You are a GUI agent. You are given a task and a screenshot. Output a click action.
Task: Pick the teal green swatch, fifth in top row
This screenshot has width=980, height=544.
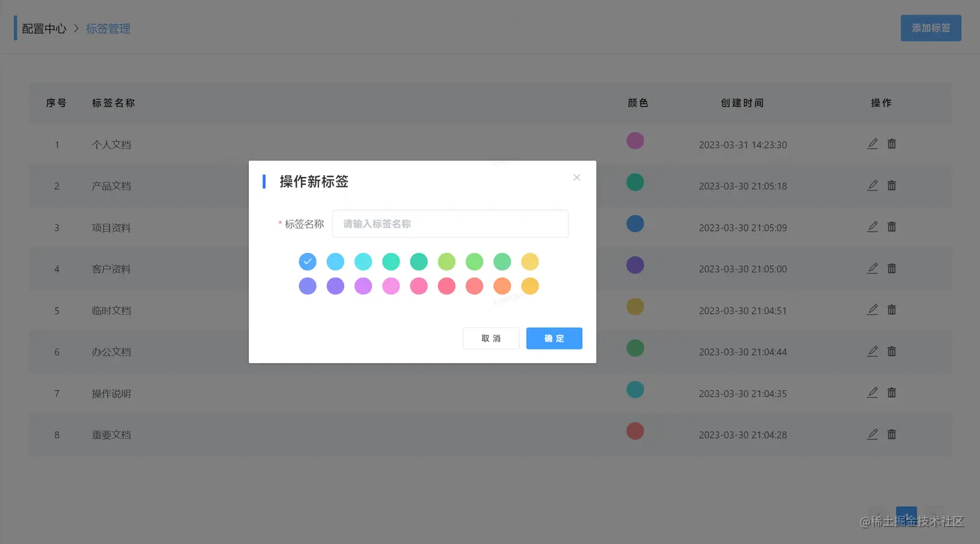(419, 261)
